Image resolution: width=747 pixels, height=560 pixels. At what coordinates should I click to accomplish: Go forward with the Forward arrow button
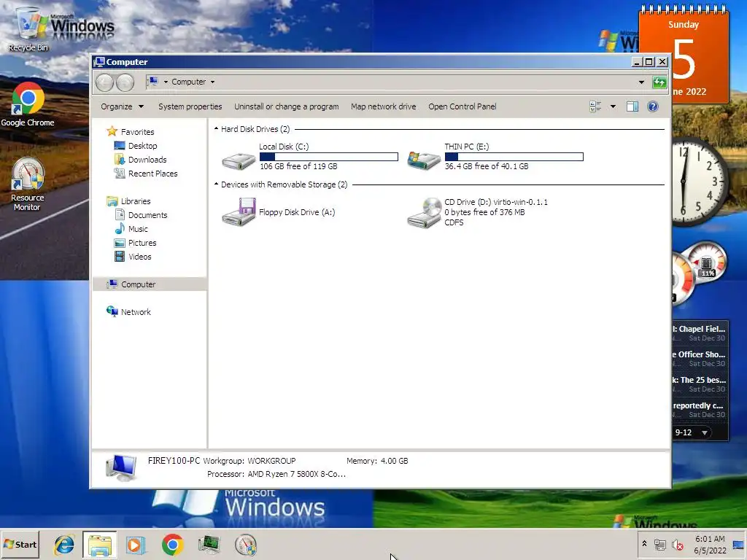pos(125,82)
